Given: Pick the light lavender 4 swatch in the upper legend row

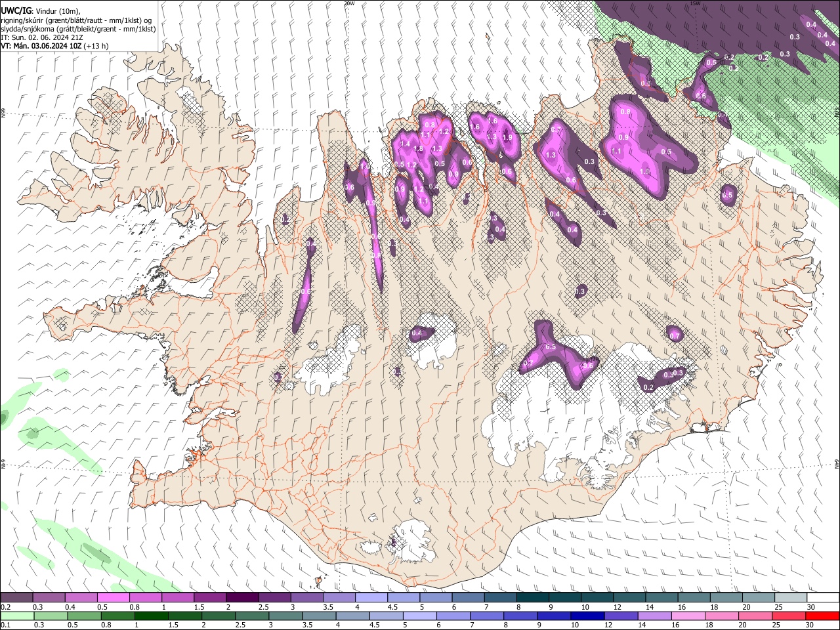Looking at the screenshot, I should (x=371, y=597).
